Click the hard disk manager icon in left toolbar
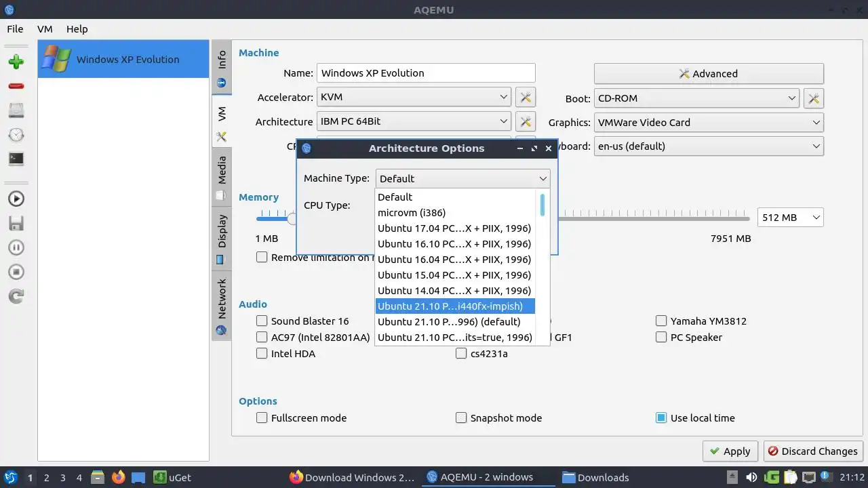868x488 pixels. tap(16, 110)
